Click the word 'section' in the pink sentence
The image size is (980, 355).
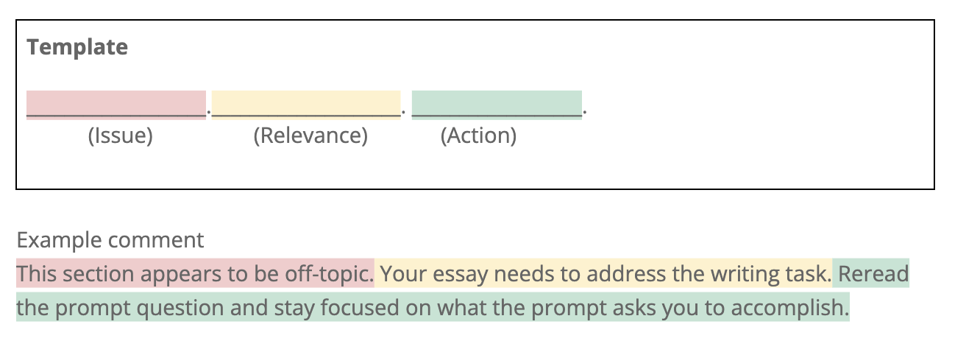pos(100,275)
